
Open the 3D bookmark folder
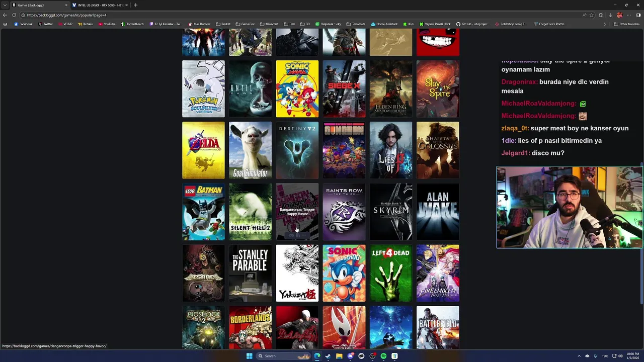[x=305, y=24]
